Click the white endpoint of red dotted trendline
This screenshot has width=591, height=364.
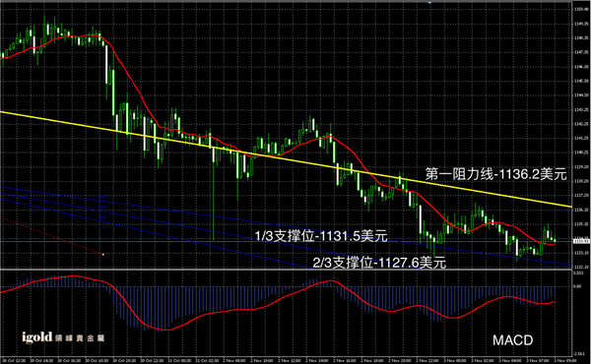point(102,255)
